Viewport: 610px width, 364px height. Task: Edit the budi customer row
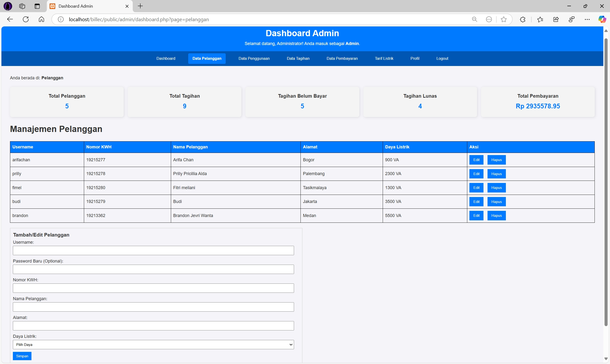tap(476, 202)
